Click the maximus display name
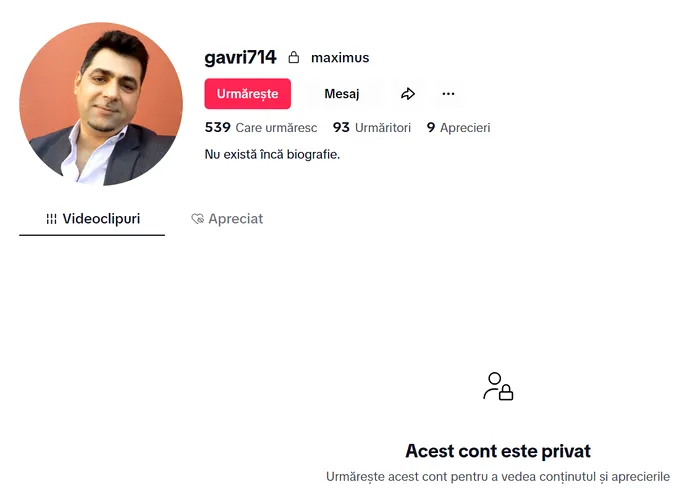The image size is (700, 492). tap(340, 58)
